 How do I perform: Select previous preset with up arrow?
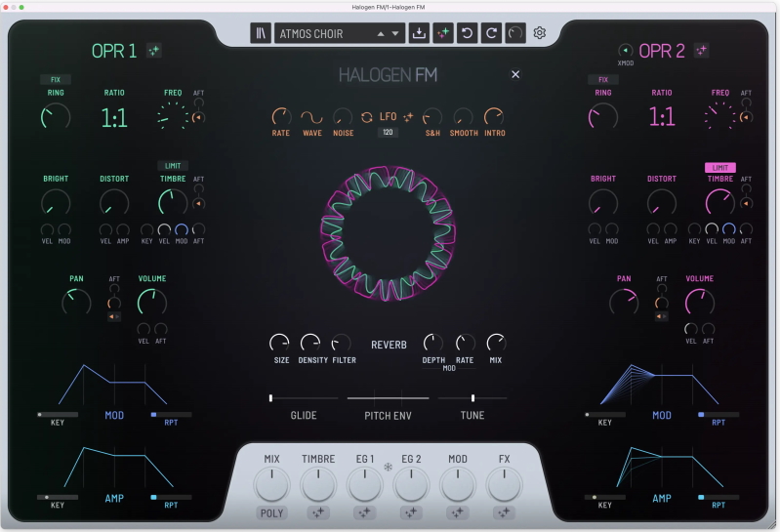[x=381, y=34]
